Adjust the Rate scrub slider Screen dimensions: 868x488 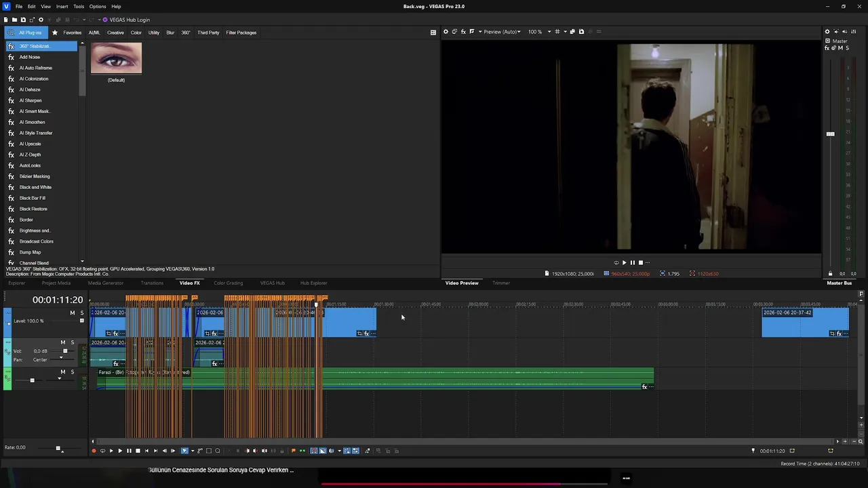58,448
